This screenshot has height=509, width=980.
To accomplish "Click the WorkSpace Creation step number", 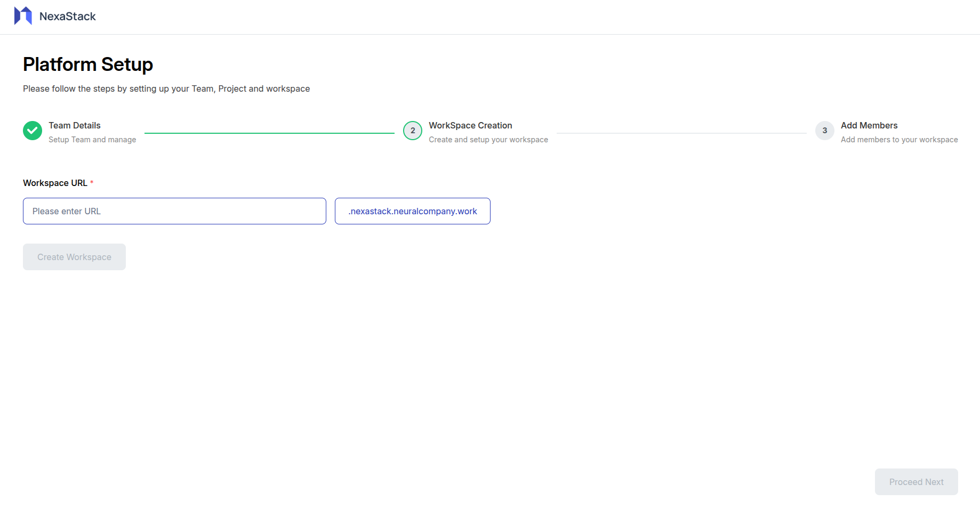I will (412, 131).
